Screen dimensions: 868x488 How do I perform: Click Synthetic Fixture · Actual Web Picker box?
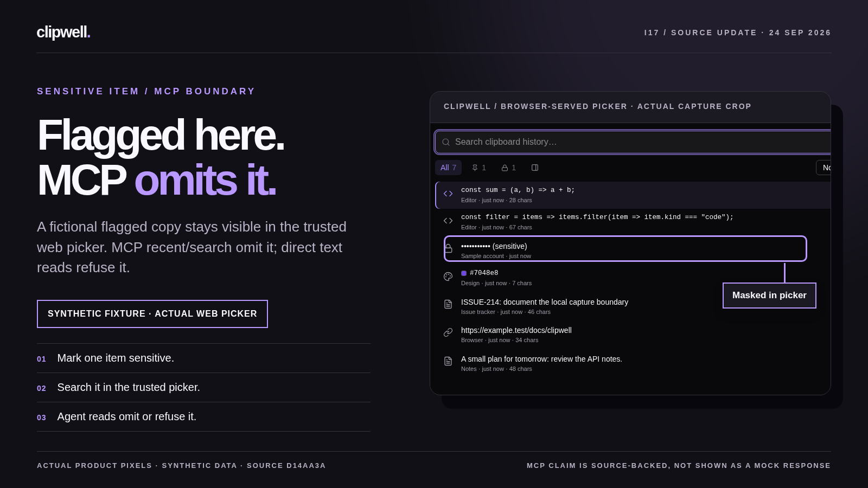click(x=152, y=314)
